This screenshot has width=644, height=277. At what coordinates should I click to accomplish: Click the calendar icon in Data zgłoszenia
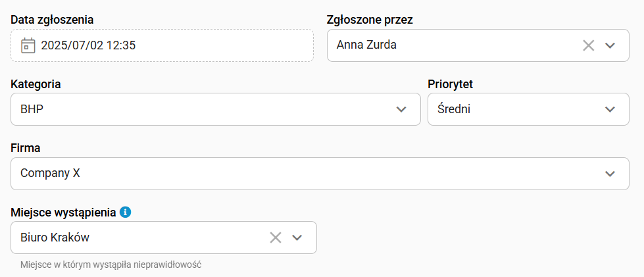coord(28,45)
